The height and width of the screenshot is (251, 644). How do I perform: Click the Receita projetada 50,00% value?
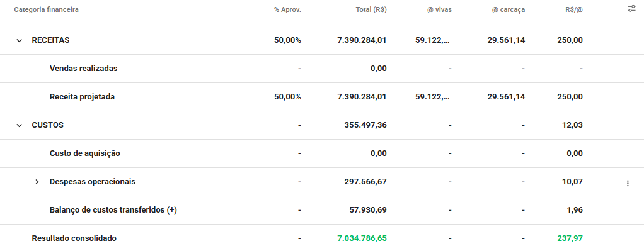287,97
